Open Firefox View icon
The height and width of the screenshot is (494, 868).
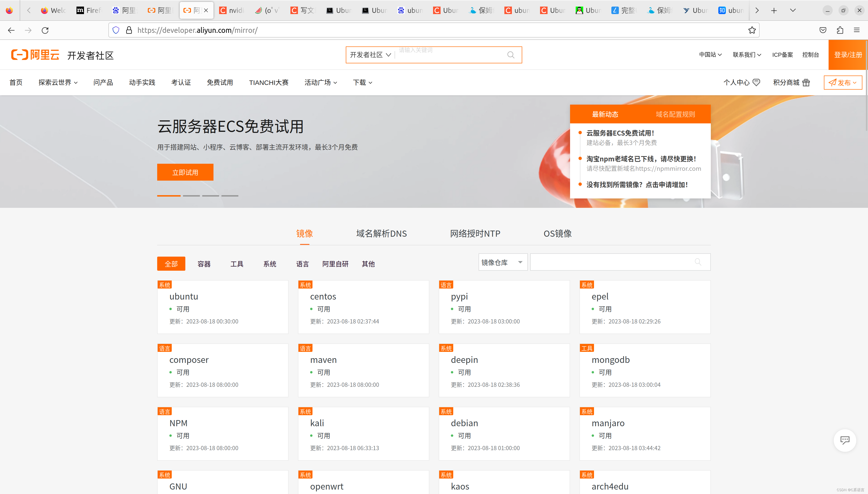point(9,11)
